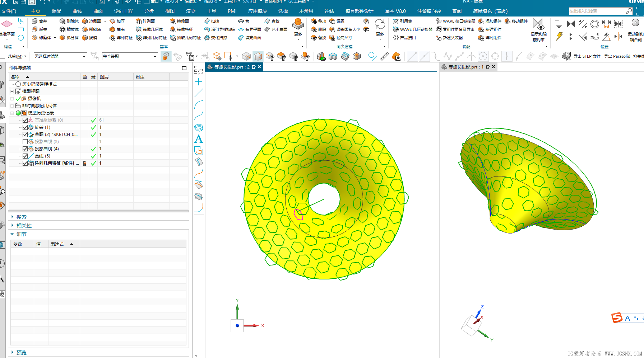Open the 文件(F) menu

(9, 11)
